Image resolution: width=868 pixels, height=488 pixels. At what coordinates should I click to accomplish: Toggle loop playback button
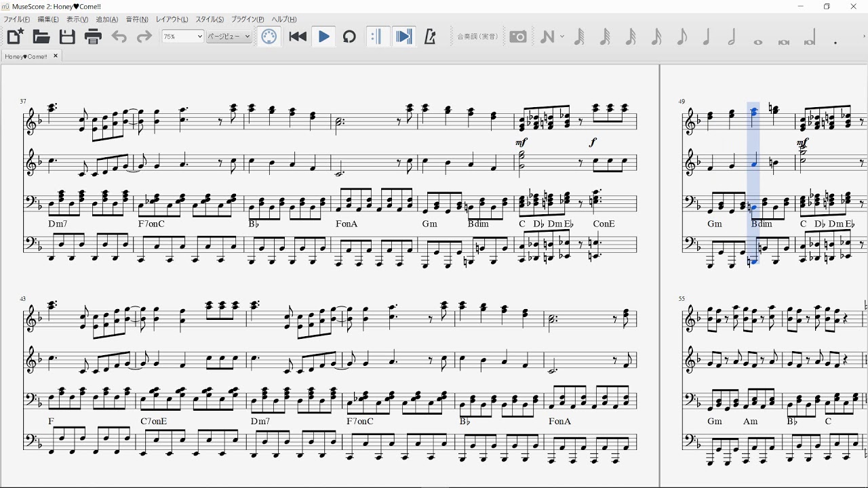(349, 37)
